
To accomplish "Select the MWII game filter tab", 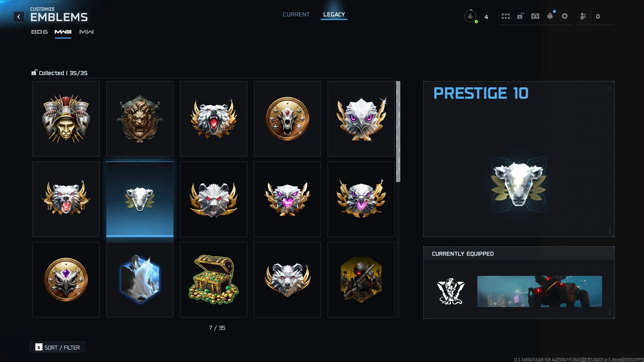I will [63, 32].
